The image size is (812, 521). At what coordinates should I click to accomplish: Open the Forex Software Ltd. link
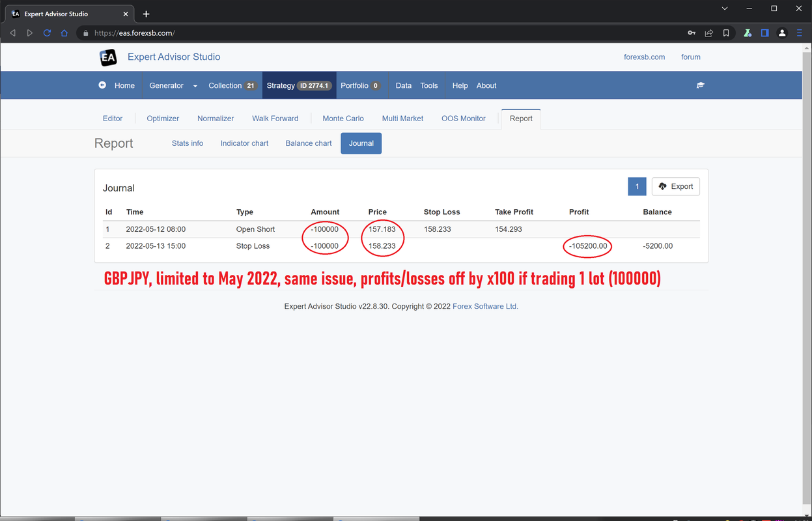pos(486,306)
